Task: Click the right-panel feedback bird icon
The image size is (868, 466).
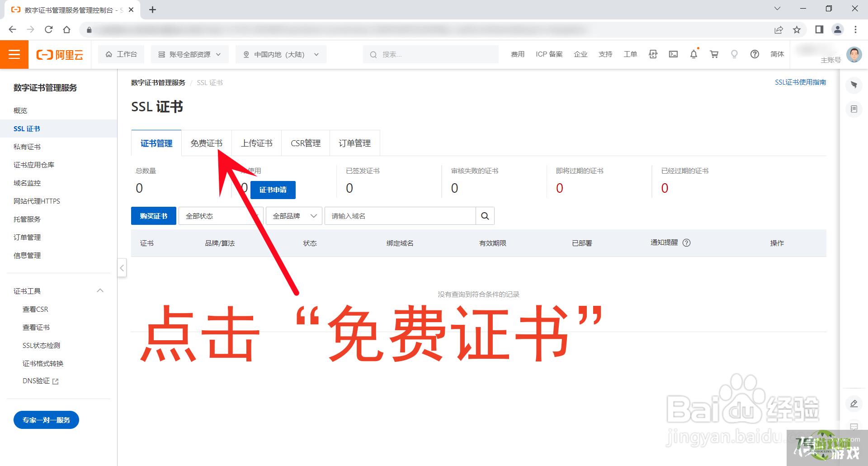Action: [854, 85]
